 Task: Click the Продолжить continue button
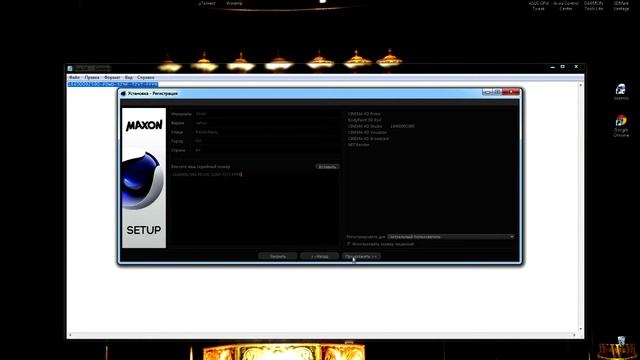361,256
